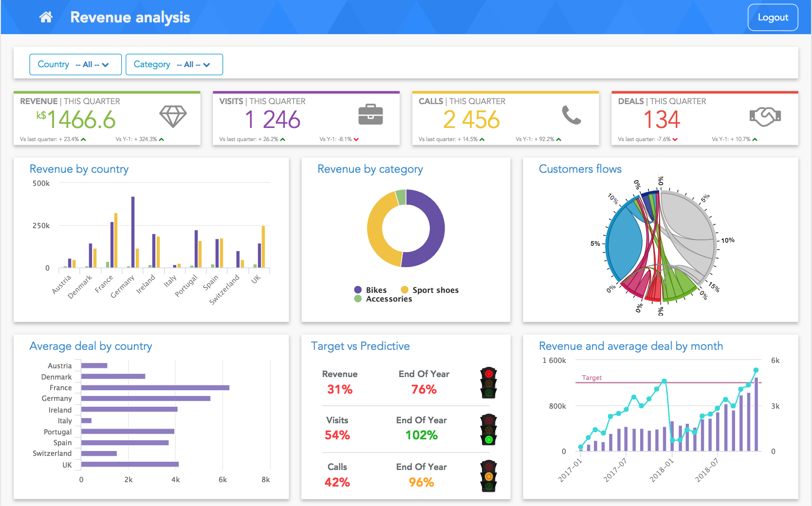Click the Target vs Predictive title
Image resolution: width=812 pixels, height=506 pixels.
click(360, 346)
